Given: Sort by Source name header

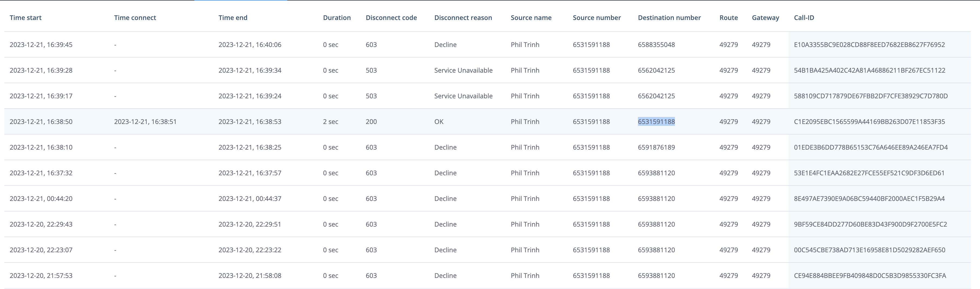Looking at the screenshot, I should [531, 18].
